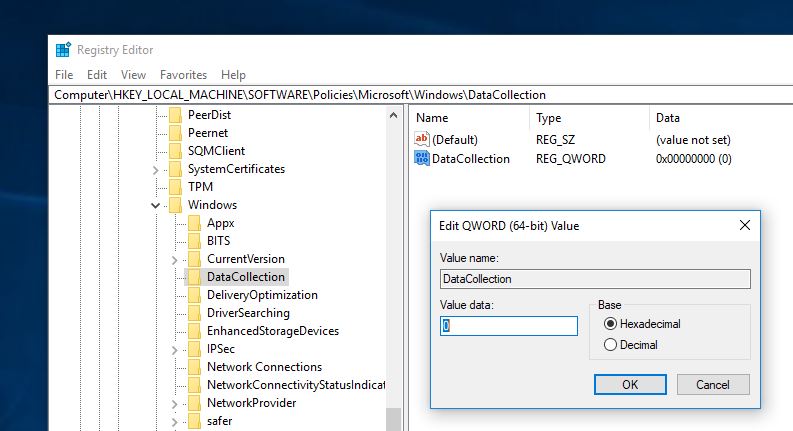Select the DriverSearching tree label

click(248, 313)
